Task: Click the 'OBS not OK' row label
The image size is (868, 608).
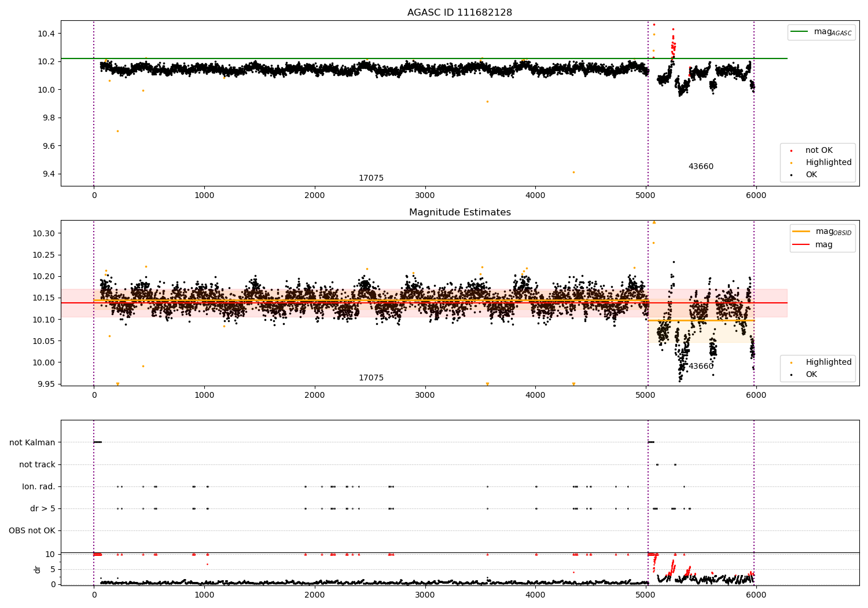Action: pyautogui.click(x=32, y=530)
